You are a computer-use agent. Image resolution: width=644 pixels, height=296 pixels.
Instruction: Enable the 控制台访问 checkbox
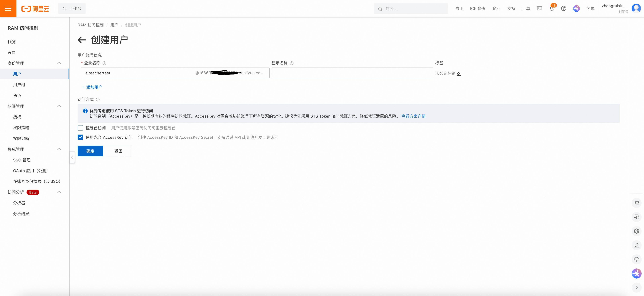pos(80,128)
